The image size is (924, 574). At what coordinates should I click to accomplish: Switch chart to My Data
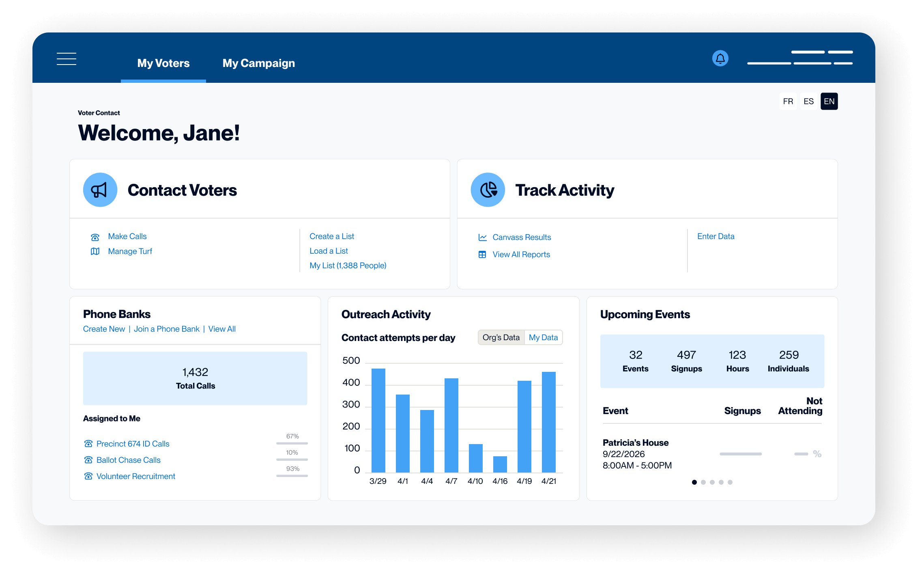(x=543, y=337)
